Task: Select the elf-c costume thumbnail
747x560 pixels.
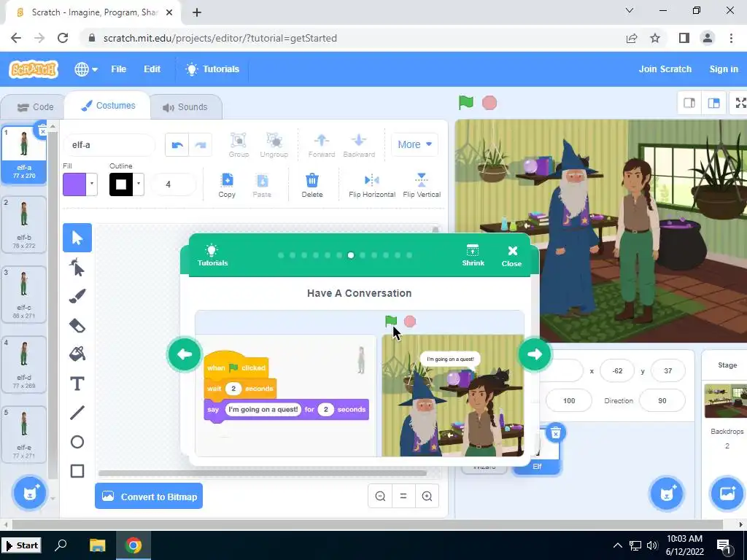Action: [24, 295]
